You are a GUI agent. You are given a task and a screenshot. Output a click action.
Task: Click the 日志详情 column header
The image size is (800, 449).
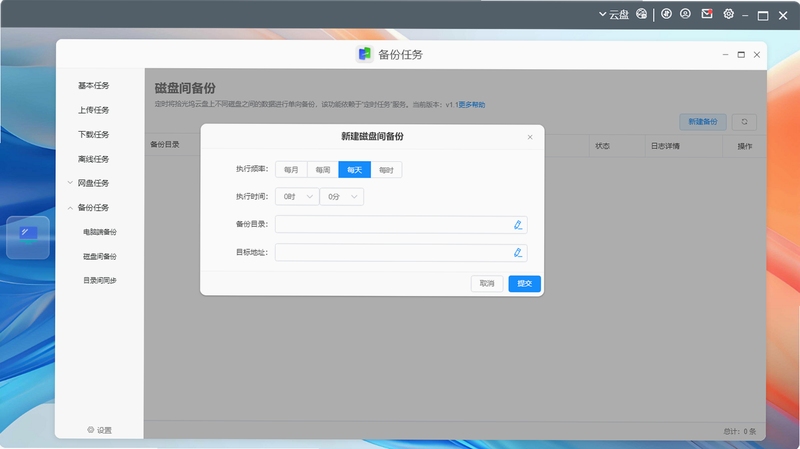tap(665, 146)
